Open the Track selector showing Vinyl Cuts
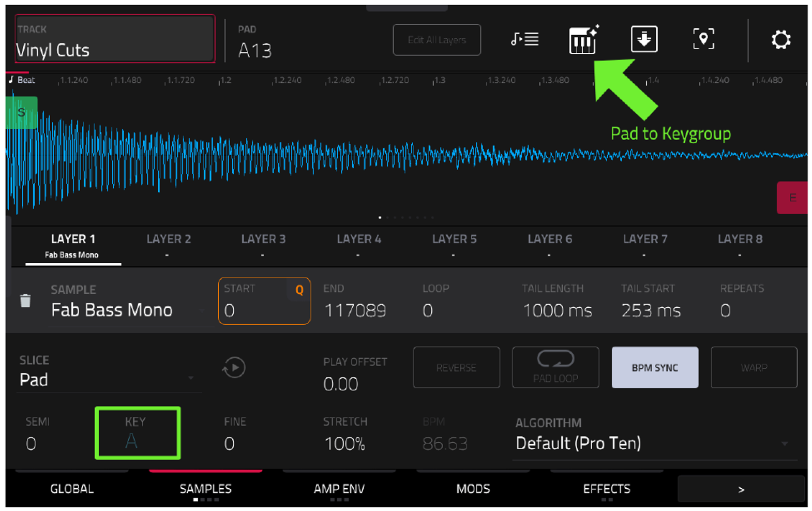This screenshot has width=812, height=511. 115,39
